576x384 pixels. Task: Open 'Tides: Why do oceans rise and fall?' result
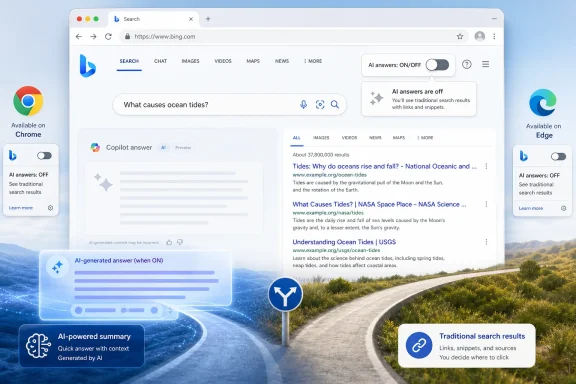click(x=384, y=166)
